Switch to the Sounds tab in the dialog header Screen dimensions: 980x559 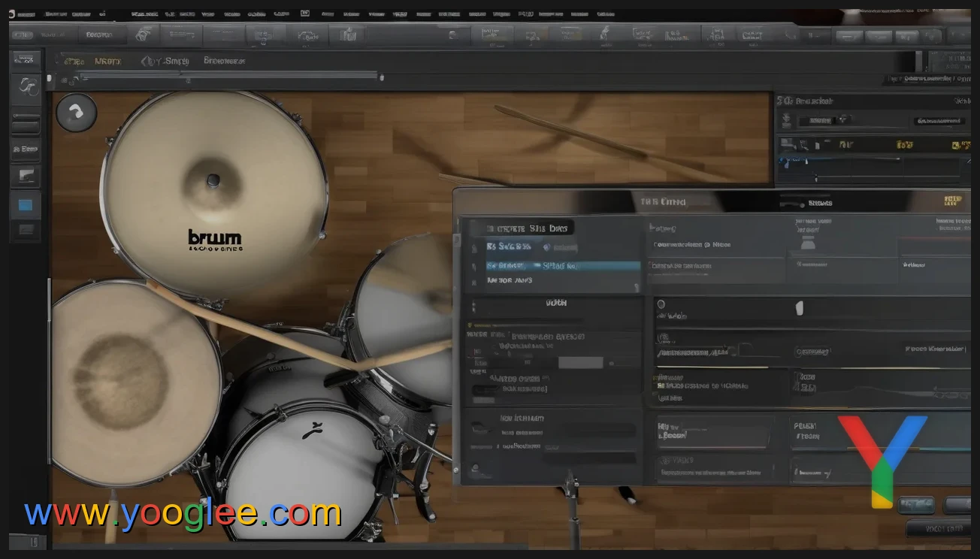point(821,201)
